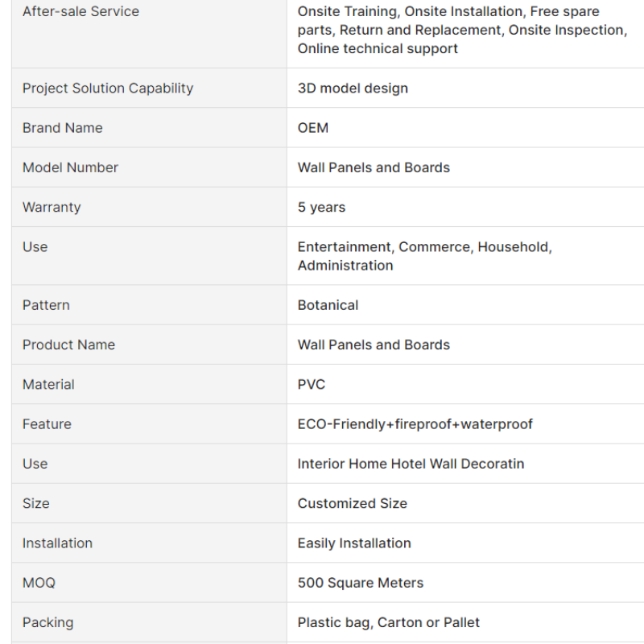The width and height of the screenshot is (644, 644).
Task: Select the 5 years warranty value
Action: pyautogui.click(x=321, y=207)
